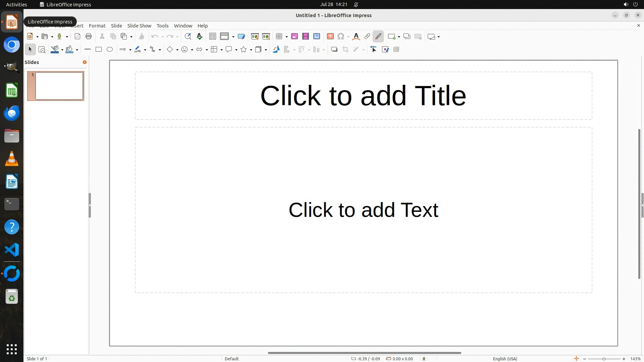The width and height of the screenshot is (644, 362).
Task: Click the Insert Fontwork Text icon
Action: pyautogui.click(x=356, y=37)
